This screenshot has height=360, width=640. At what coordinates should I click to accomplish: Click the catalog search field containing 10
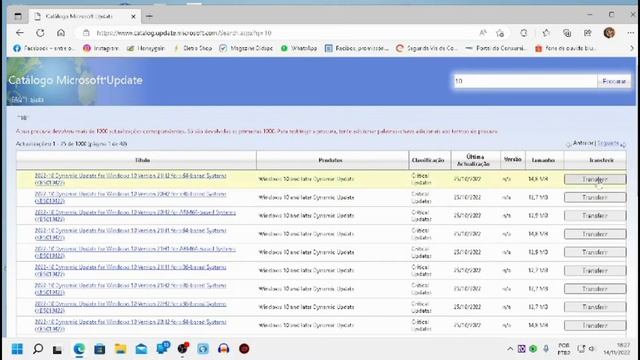click(526, 81)
